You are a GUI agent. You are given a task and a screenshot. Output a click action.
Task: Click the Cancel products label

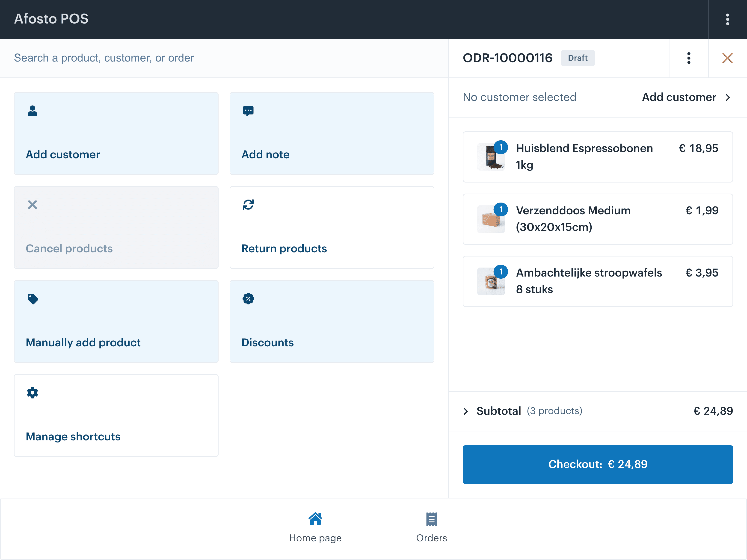coord(69,249)
